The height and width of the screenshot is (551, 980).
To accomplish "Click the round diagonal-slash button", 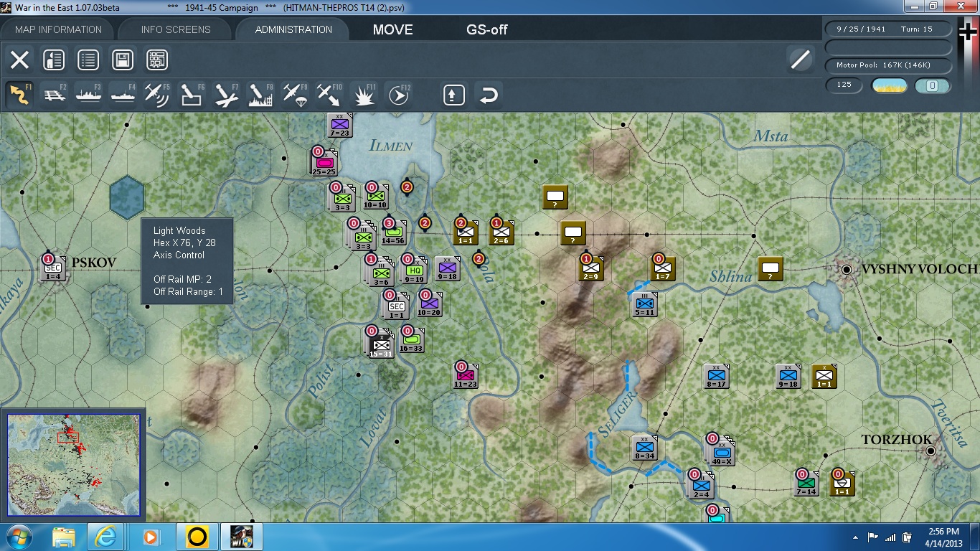I will pos(800,60).
